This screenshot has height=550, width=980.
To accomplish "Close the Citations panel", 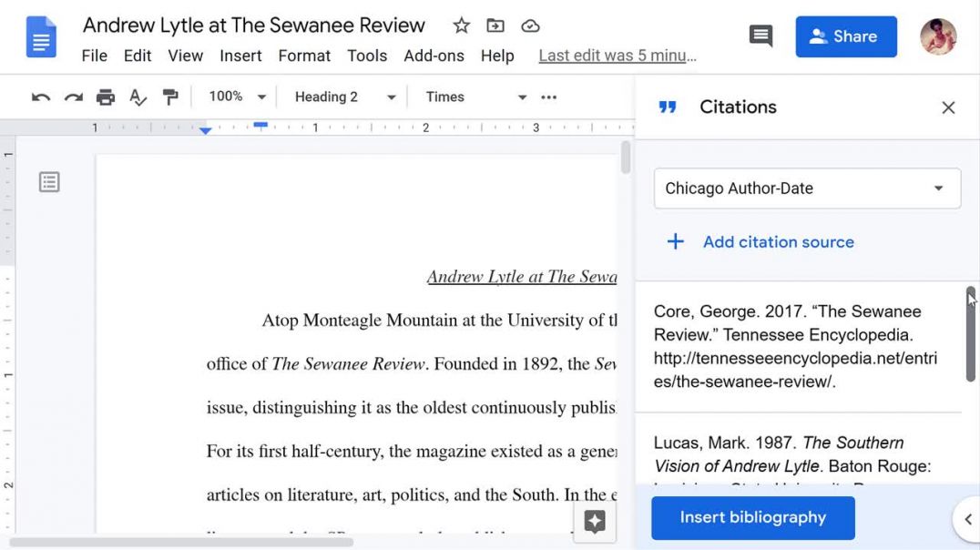I will [x=948, y=107].
